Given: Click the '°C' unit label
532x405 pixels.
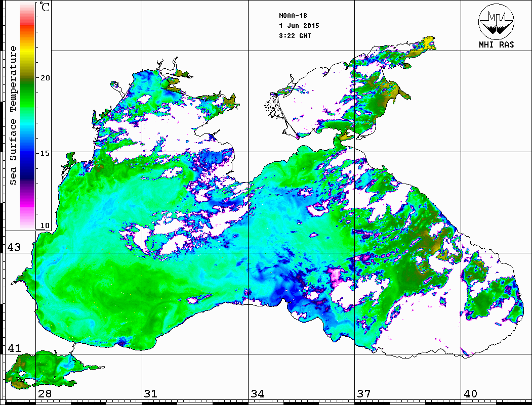Looking at the screenshot, I should (44, 7).
